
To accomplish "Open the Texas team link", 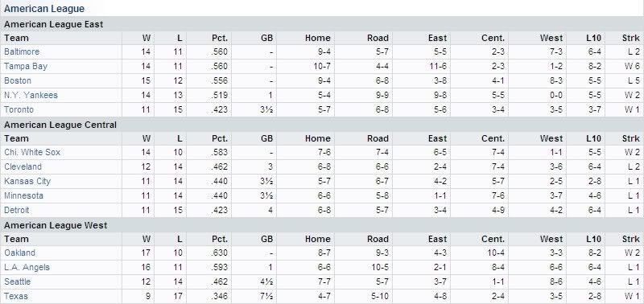I will tap(16, 296).
